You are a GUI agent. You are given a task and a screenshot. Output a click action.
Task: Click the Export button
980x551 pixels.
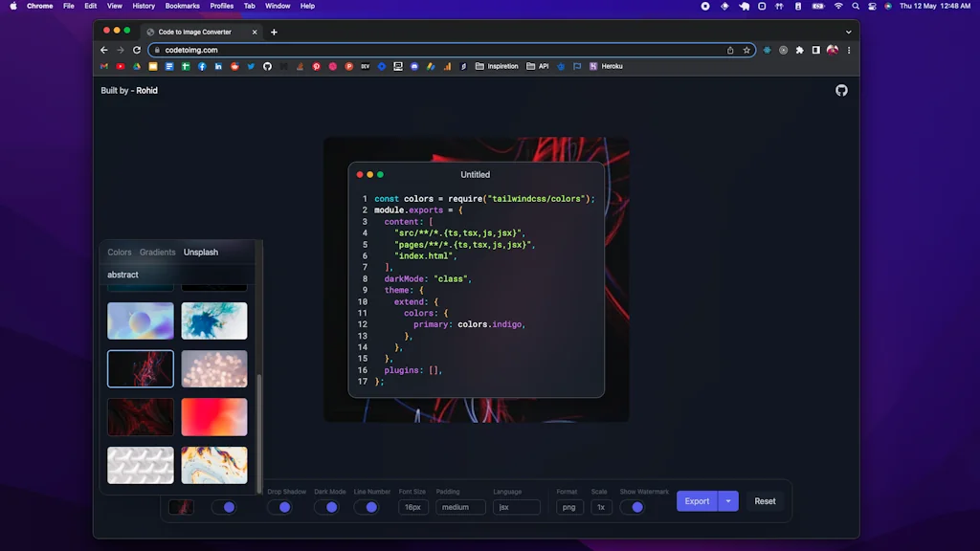click(697, 500)
